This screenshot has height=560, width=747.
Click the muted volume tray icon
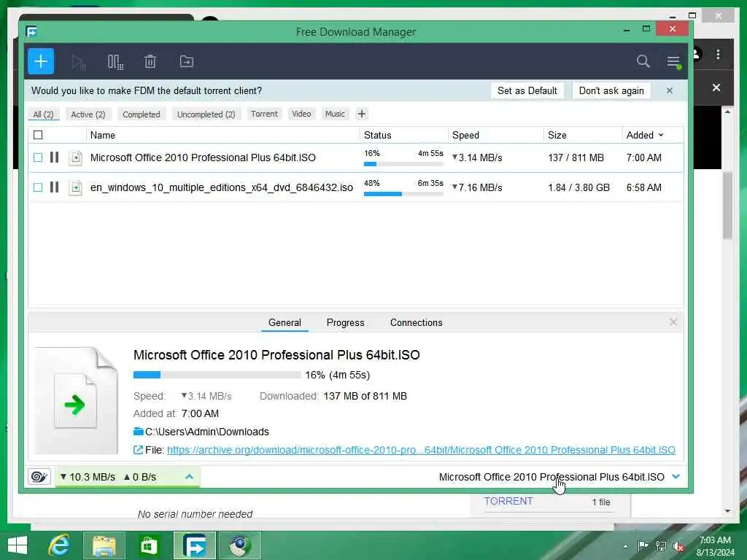[678, 545]
